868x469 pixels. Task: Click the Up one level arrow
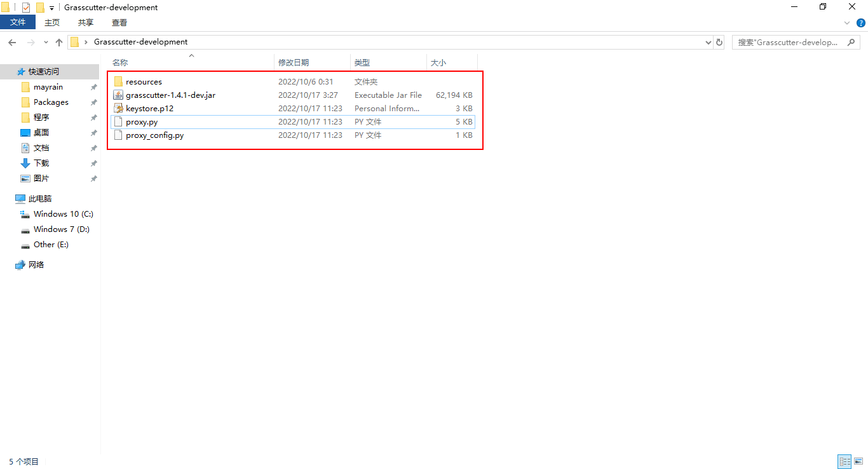(59, 42)
